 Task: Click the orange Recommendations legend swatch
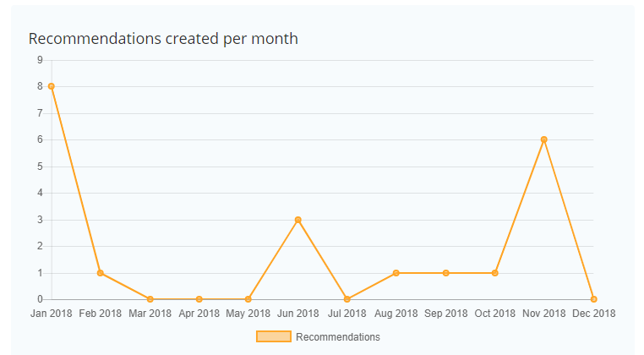[x=273, y=336]
